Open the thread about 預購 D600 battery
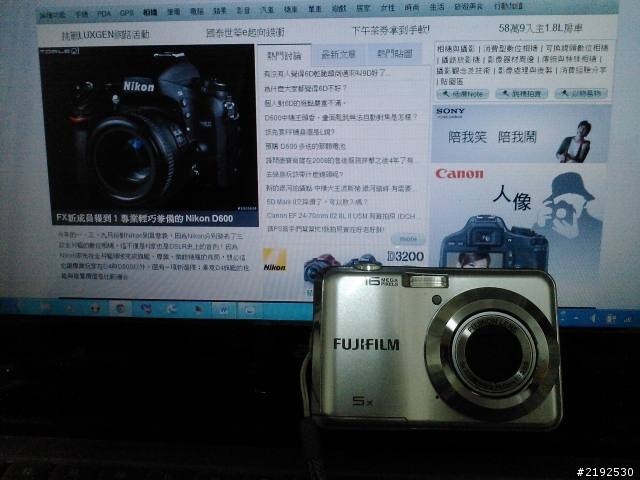640x480 pixels. click(x=305, y=146)
